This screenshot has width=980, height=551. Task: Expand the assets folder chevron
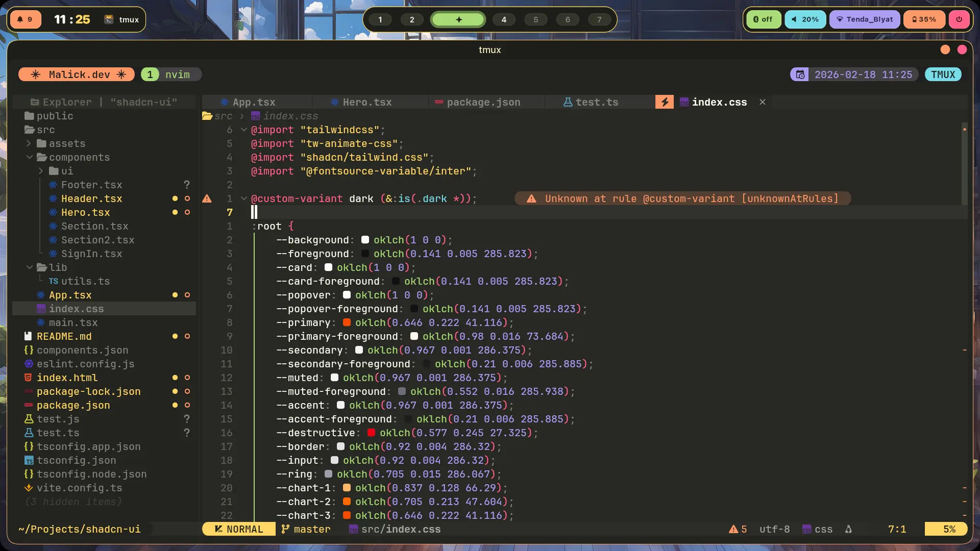coord(29,143)
